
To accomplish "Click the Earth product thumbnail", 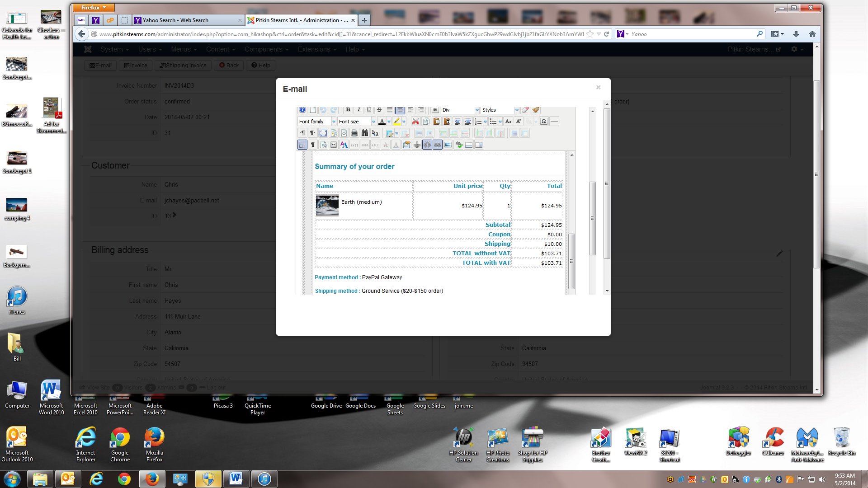I will [x=327, y=206].
